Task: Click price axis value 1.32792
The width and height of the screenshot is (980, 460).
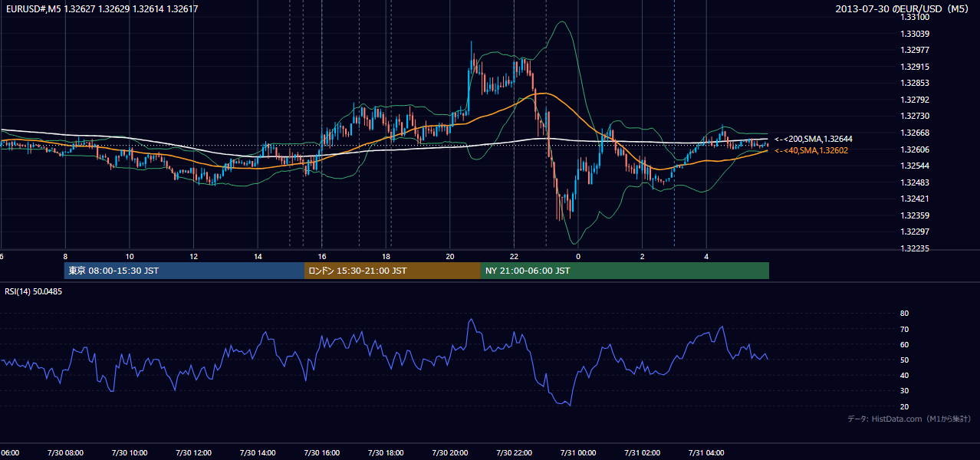Action: (x=915, y=100)
